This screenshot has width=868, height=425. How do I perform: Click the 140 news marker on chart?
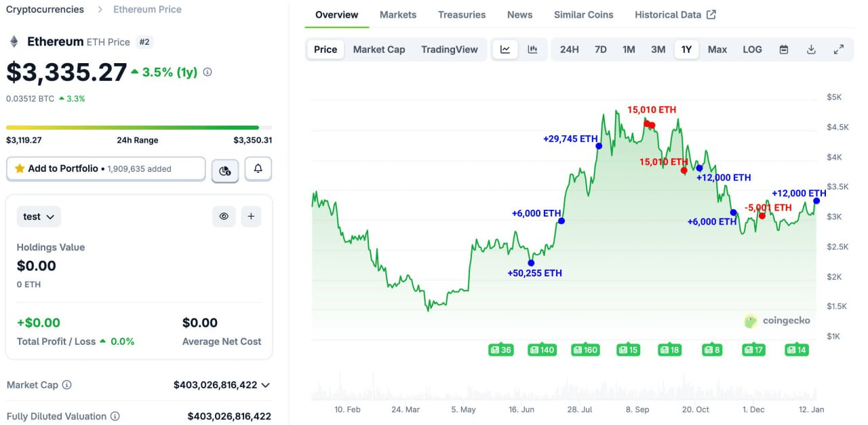point(542,350)
